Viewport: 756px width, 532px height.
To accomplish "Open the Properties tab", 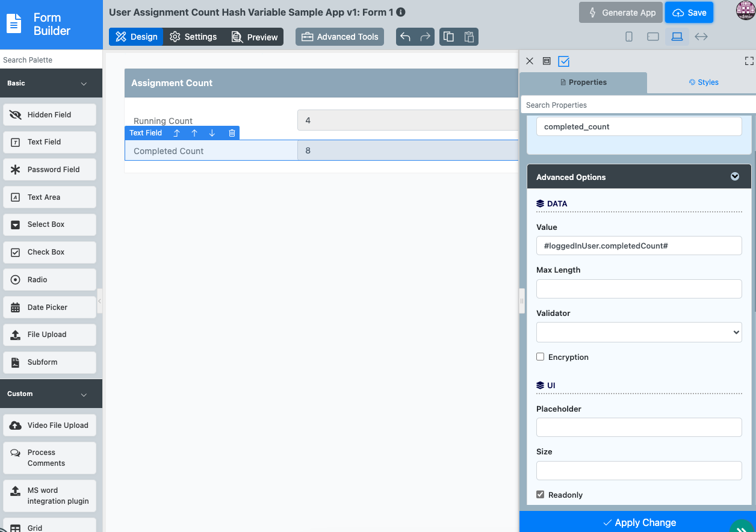I will [583, 82].
